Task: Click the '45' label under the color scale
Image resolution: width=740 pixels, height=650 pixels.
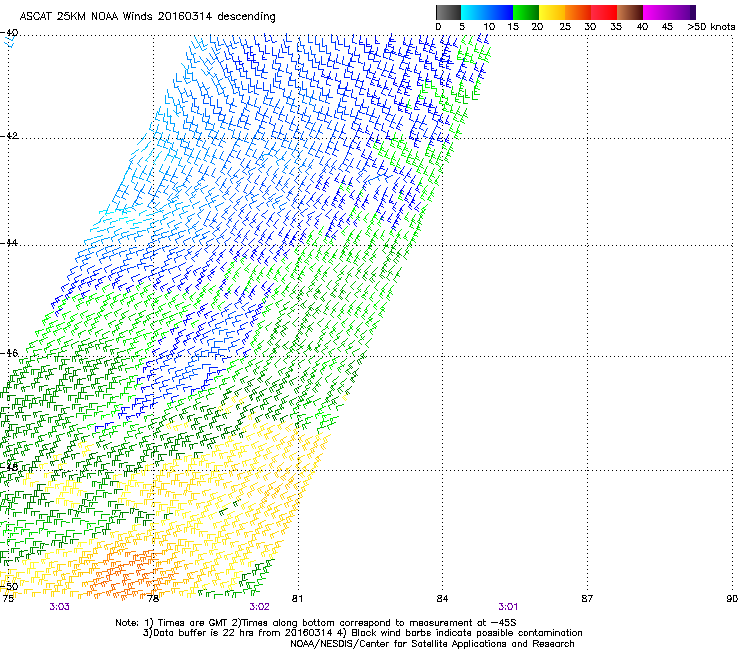Action: pyautogui.click(x=667, y=27)
